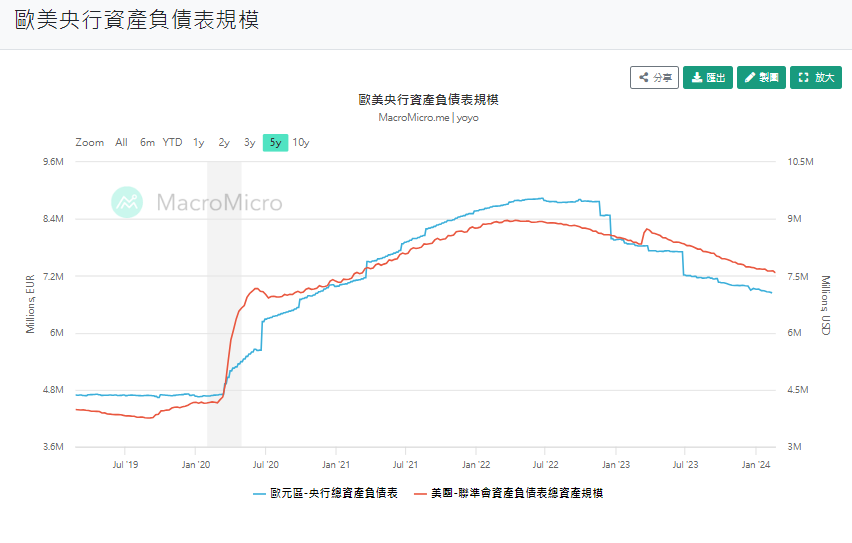Click the 匯出 export download button
852x543 pixels.
[x=708, y=78]
